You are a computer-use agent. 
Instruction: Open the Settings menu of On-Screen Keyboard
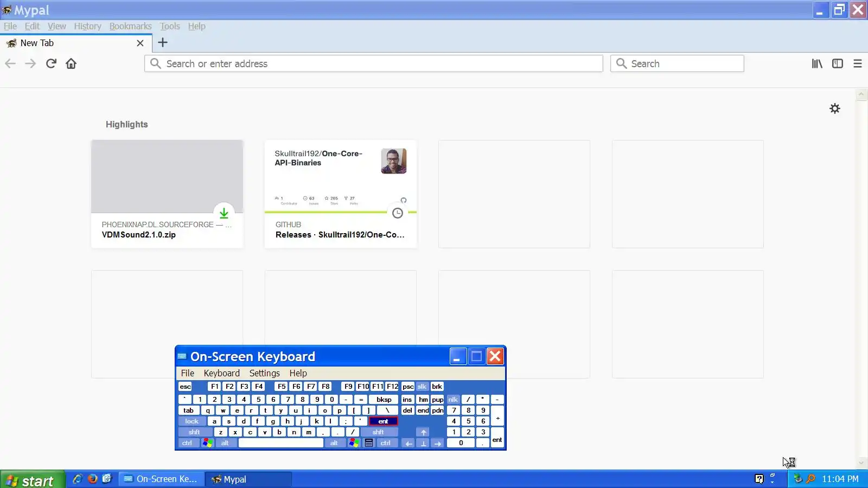264,373
